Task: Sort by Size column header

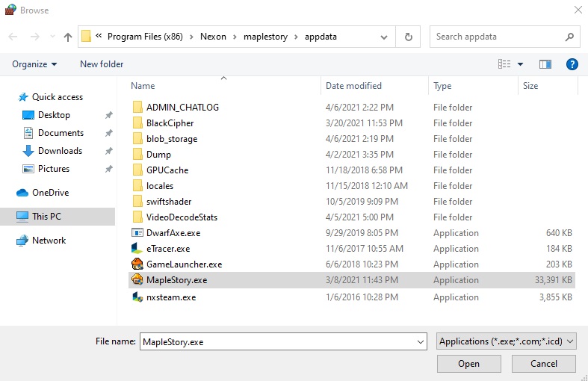Action: tap(530, 86)
